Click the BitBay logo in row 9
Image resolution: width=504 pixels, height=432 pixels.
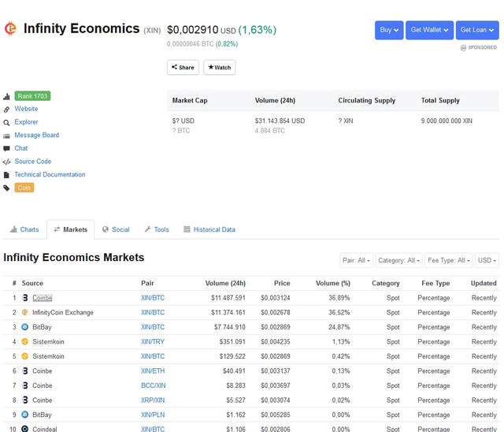[x=24, y=415]
